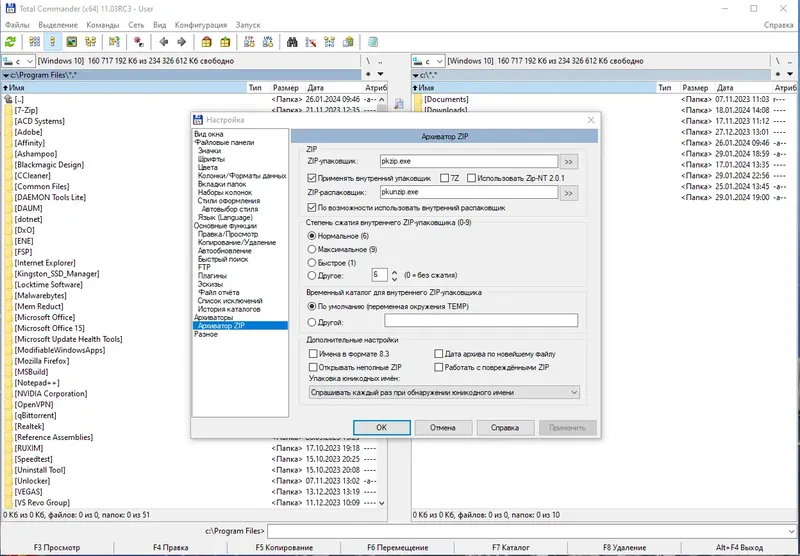Click the ZIP-распаковщик pkunzip.exe input field

tap(469, 192)
